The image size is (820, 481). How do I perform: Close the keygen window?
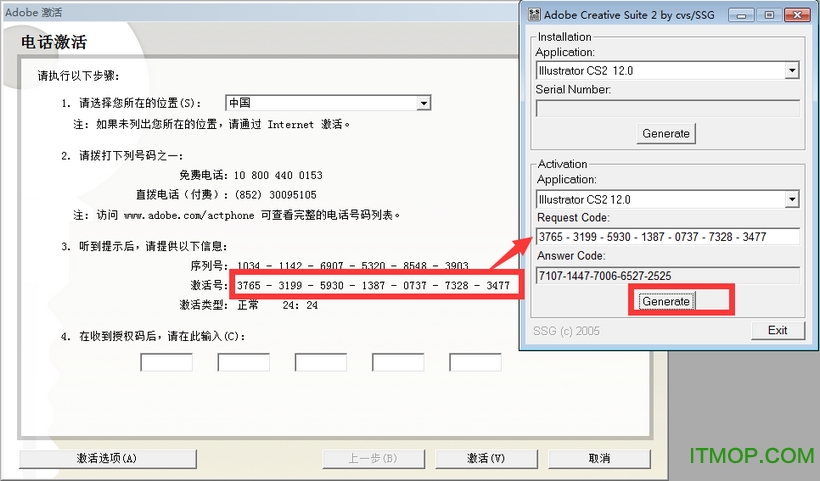(x=798, y=15)
